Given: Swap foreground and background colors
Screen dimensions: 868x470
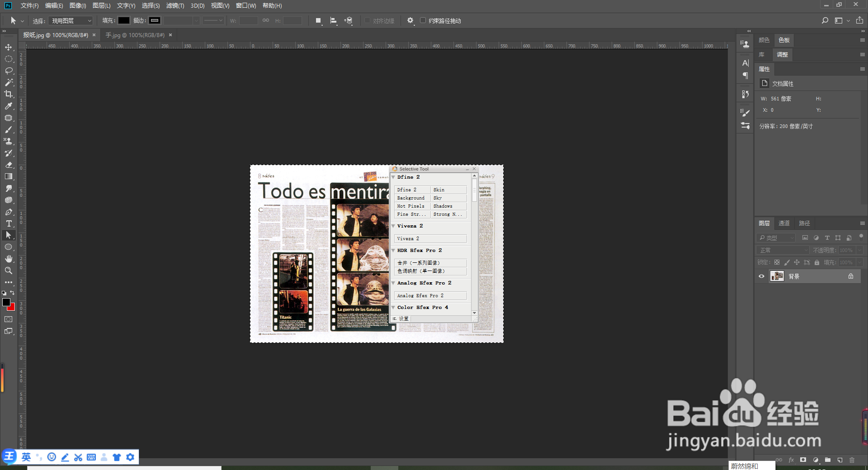Looking at the screenshot, I should click(13, 293).
